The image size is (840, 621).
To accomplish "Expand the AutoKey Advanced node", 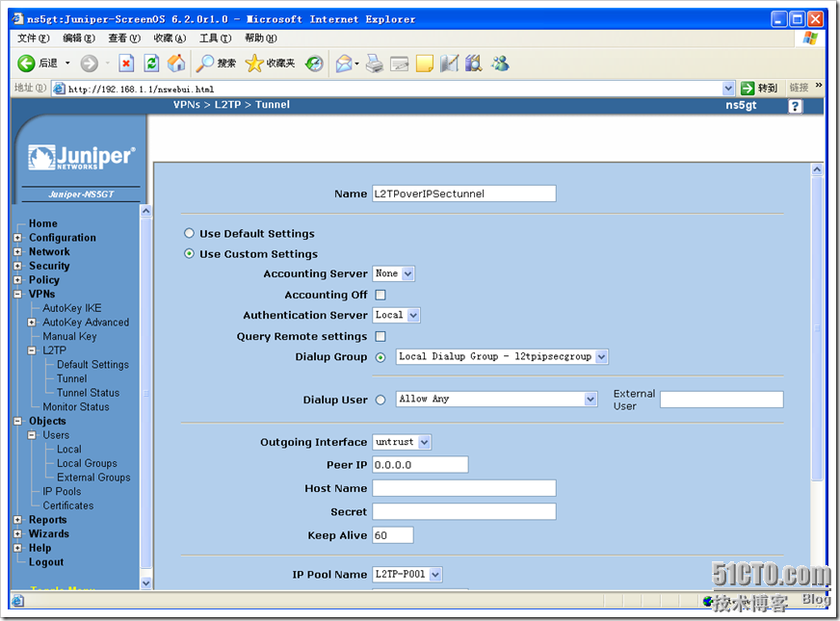I will tap(32, 323).
